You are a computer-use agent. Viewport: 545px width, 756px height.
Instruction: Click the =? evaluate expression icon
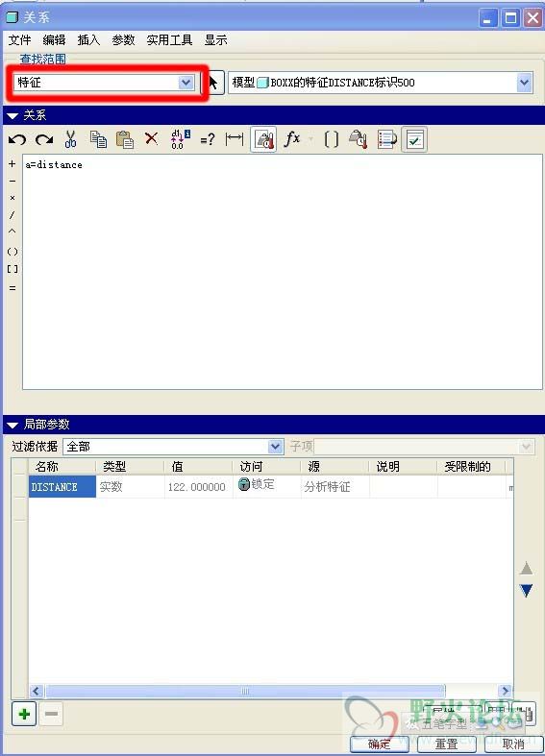click(x=207, y=140)
